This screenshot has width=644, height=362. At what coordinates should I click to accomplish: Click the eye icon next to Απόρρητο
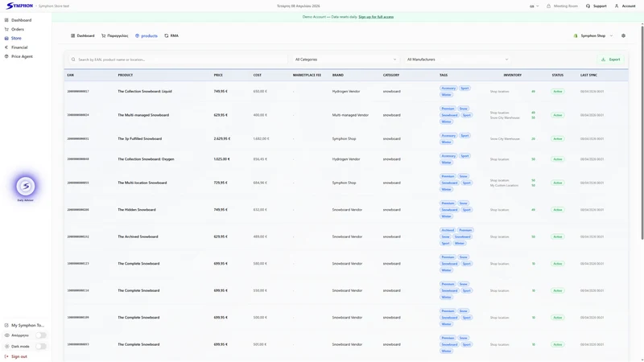6,335
